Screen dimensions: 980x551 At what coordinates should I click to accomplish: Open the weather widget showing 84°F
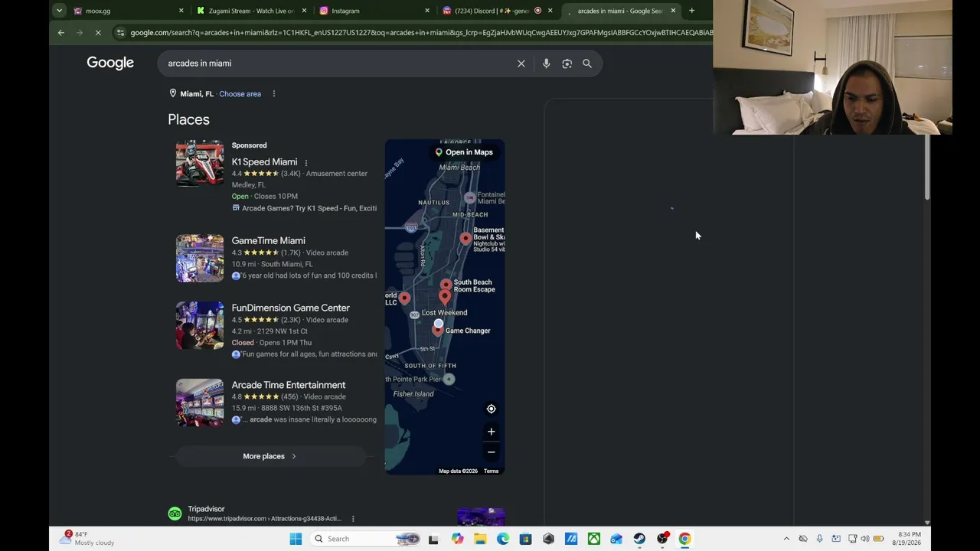tap(88, 539)
